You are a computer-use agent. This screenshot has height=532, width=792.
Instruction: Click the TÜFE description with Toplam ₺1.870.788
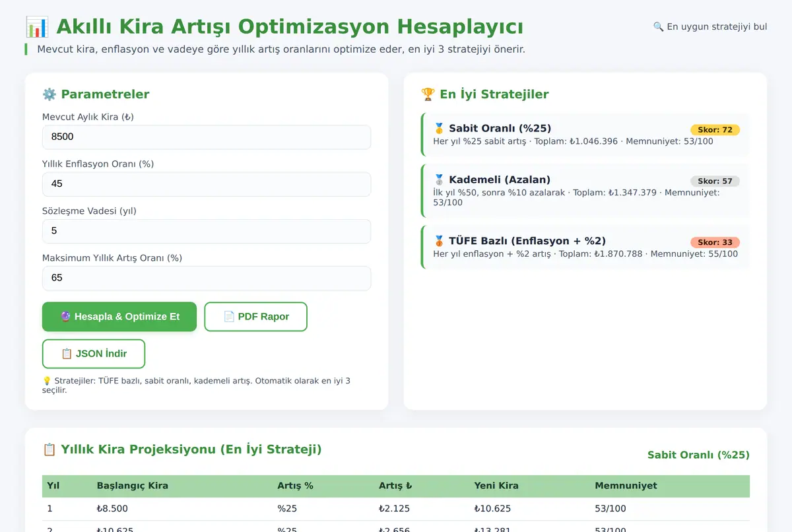point(585,253)
